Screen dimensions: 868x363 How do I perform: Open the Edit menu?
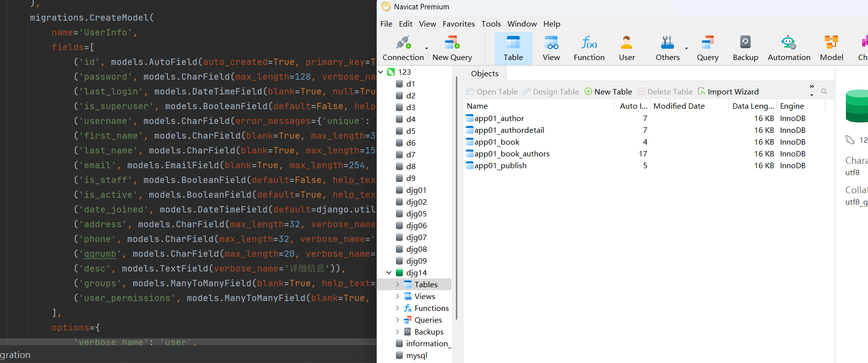coord(406,24)
